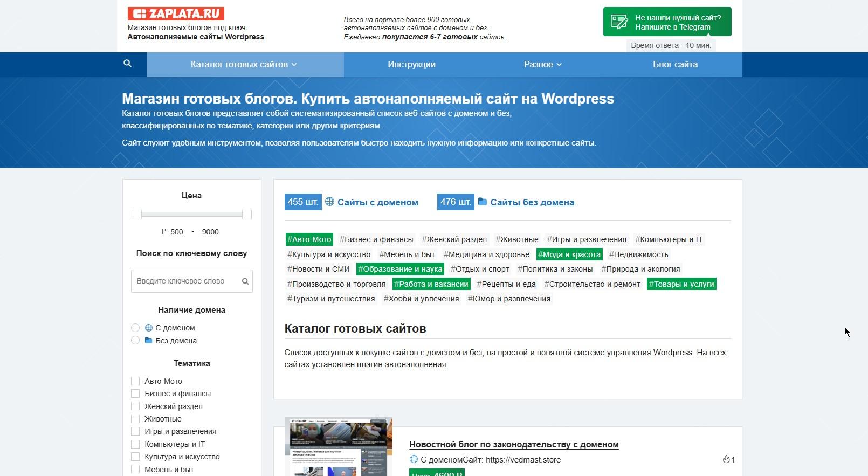868x476 pixels.
Task: Expand the Каталог готовых сайтов menu
Action: [245, 64]
